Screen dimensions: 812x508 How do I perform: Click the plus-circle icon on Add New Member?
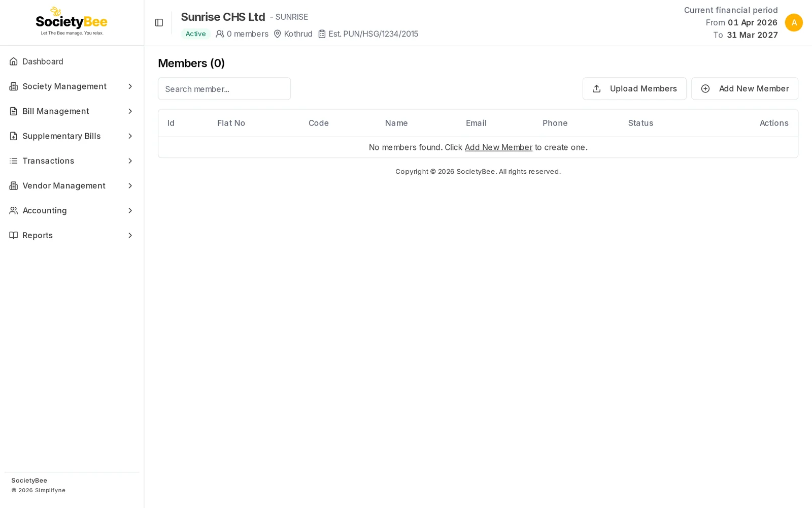coord(705,88)
